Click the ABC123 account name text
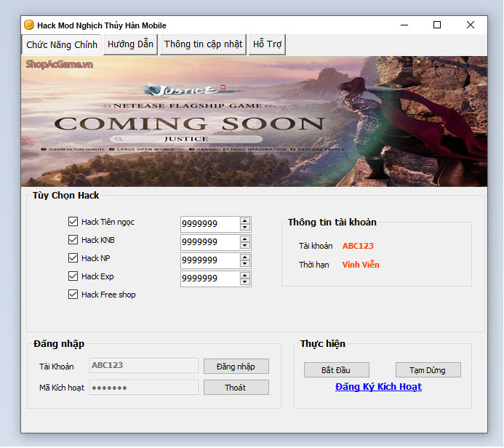The width and height of the screenshot is (504, 448). [358, 246]
